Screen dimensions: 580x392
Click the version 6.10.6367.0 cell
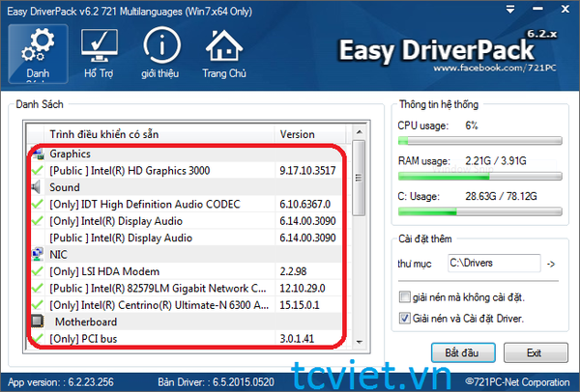pos(307,205)
